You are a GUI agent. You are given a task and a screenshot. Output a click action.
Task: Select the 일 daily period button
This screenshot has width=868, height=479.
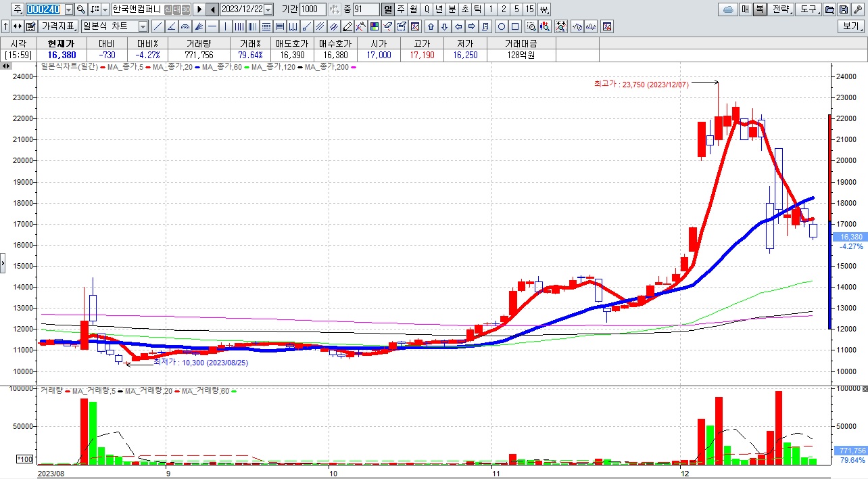pos(388,9)
